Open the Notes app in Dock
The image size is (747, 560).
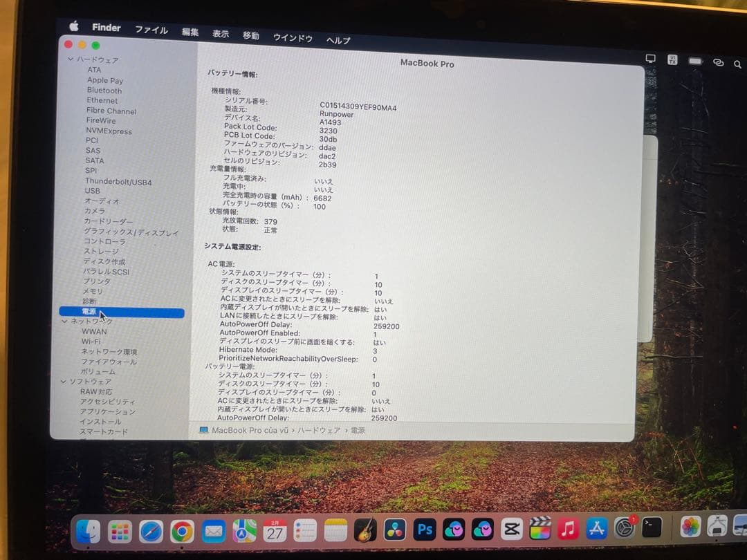(x=335, y=530)
